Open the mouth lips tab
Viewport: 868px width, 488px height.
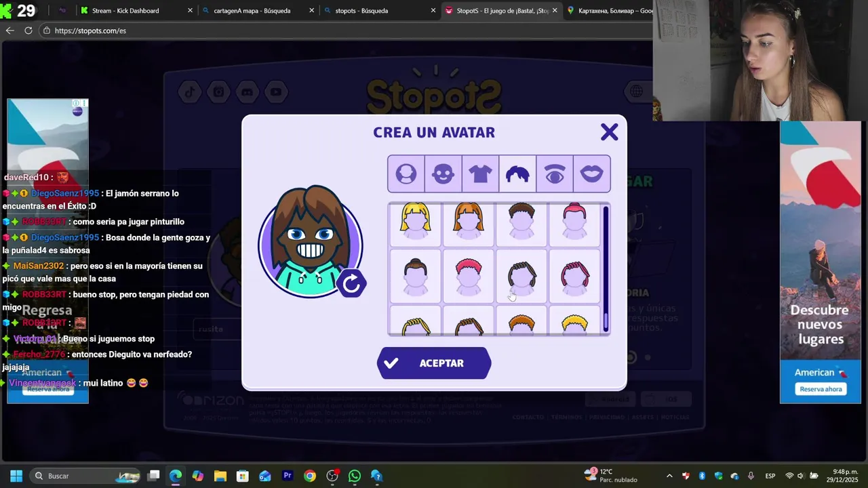tap(591, 174)
